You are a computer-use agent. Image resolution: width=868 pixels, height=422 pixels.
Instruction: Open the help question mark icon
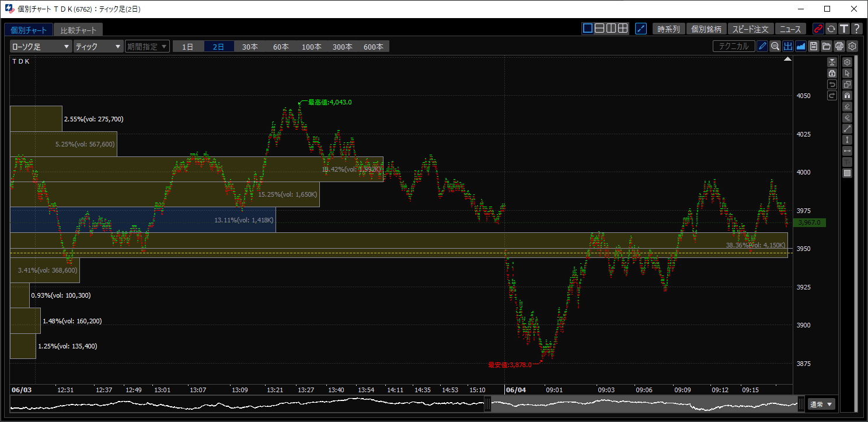point(856,29)
